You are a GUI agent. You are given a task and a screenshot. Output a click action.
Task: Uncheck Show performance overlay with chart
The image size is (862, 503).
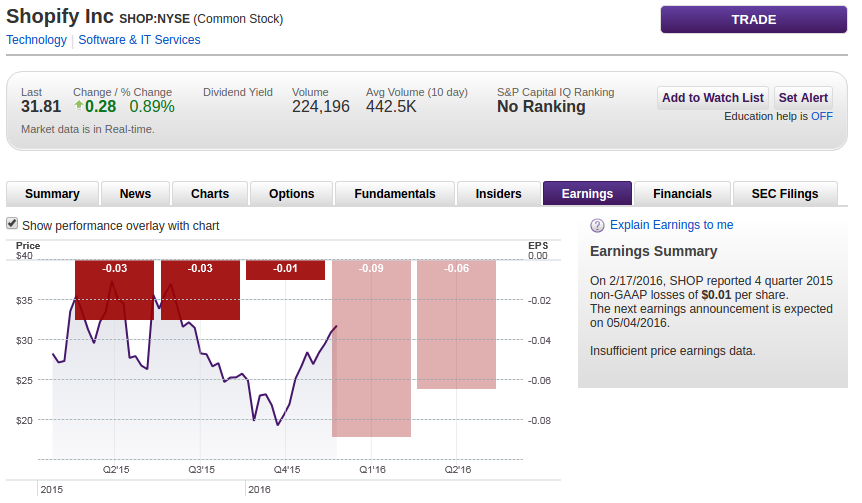point(12,224)
